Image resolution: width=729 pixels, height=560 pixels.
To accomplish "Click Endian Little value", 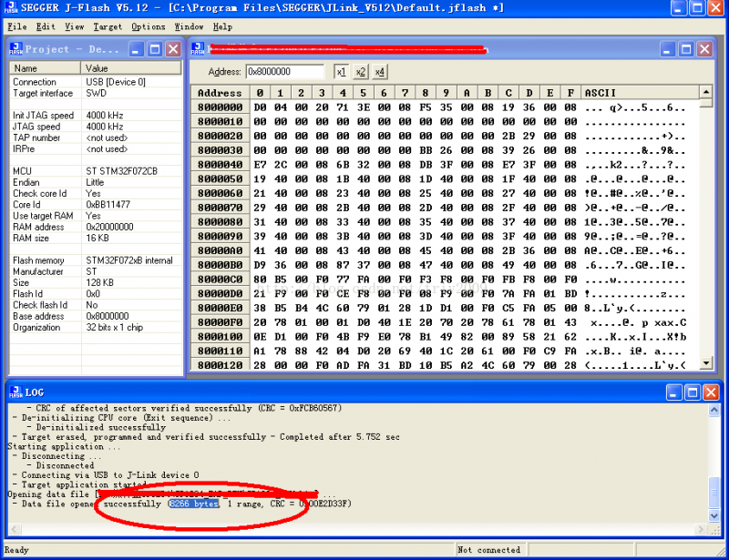I will coord(95,182).
